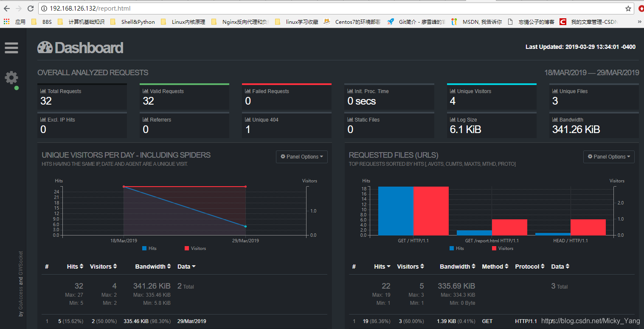
Task: Open the 忘情公子的博客 bookmark
Action: [x=531, y=22]
